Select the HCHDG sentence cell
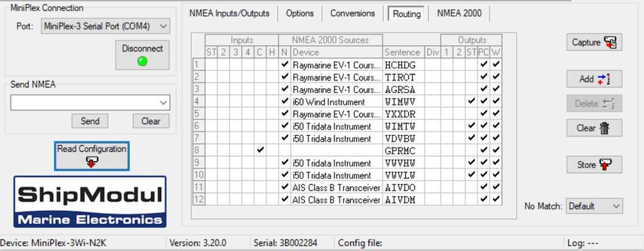The image size is (644, 251). click(x=403, y=65)
